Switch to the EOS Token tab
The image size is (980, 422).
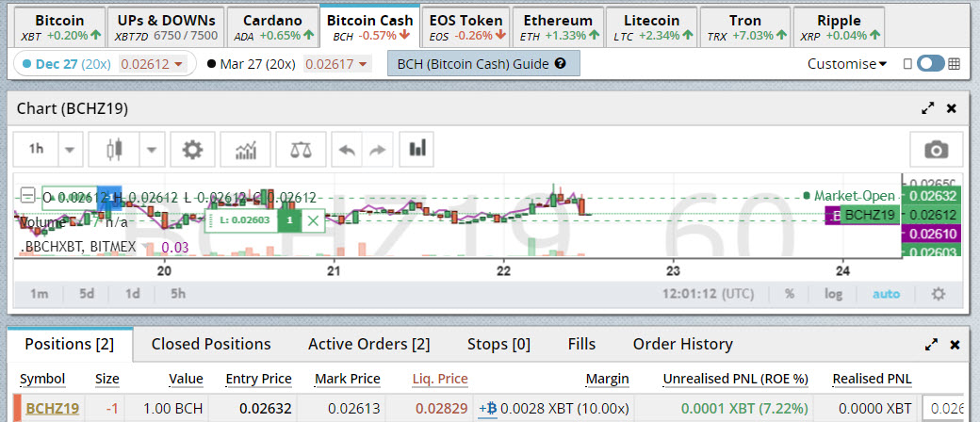466,27
